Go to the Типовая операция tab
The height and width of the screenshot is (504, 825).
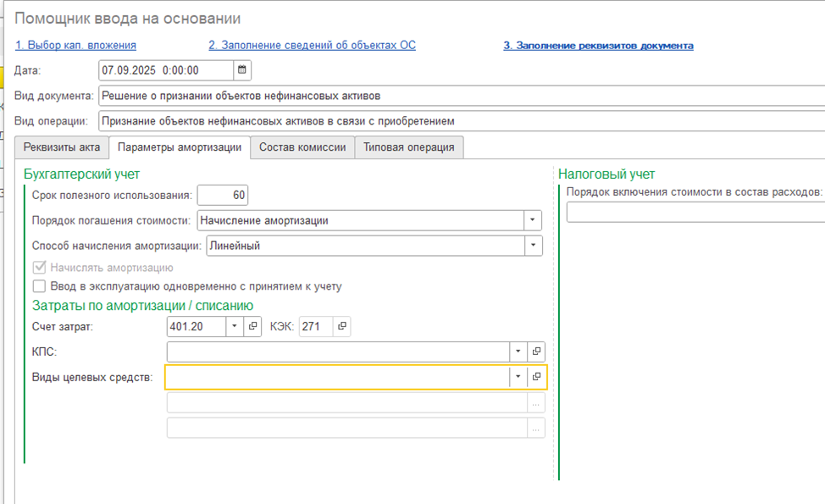[409, 147]
